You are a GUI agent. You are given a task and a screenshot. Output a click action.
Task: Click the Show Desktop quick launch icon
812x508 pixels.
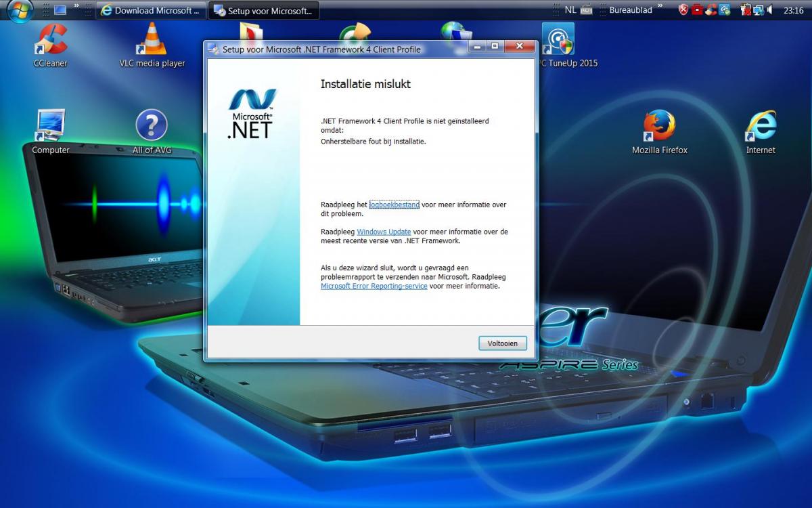(x=60, y=10)
